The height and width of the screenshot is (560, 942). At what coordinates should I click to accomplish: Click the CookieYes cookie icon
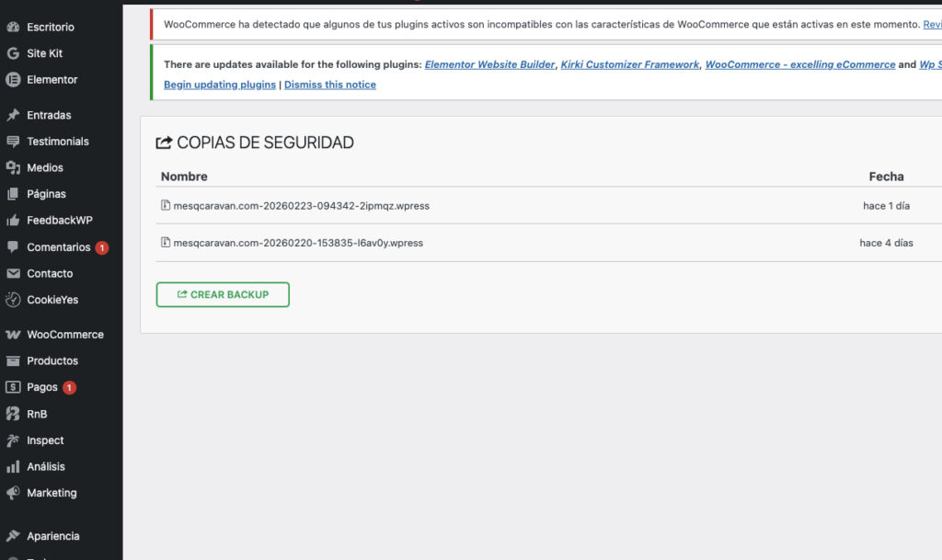pos(13,299)
